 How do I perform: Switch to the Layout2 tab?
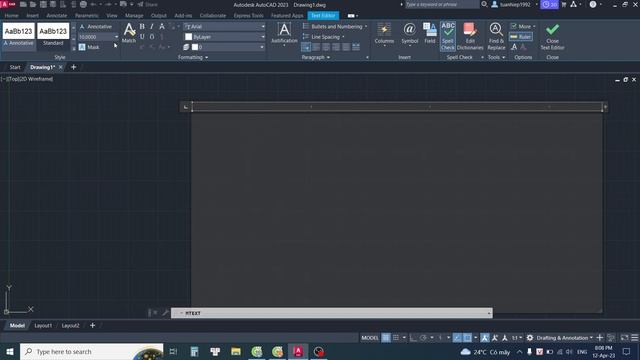(x=70, y=325)
